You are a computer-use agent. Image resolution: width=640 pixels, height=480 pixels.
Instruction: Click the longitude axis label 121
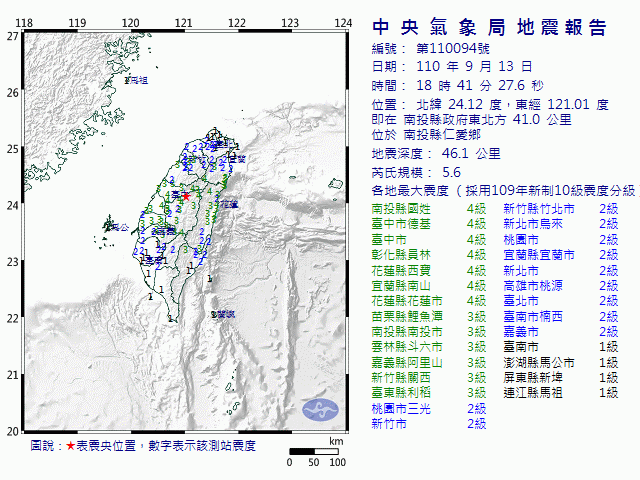[184, 22]
